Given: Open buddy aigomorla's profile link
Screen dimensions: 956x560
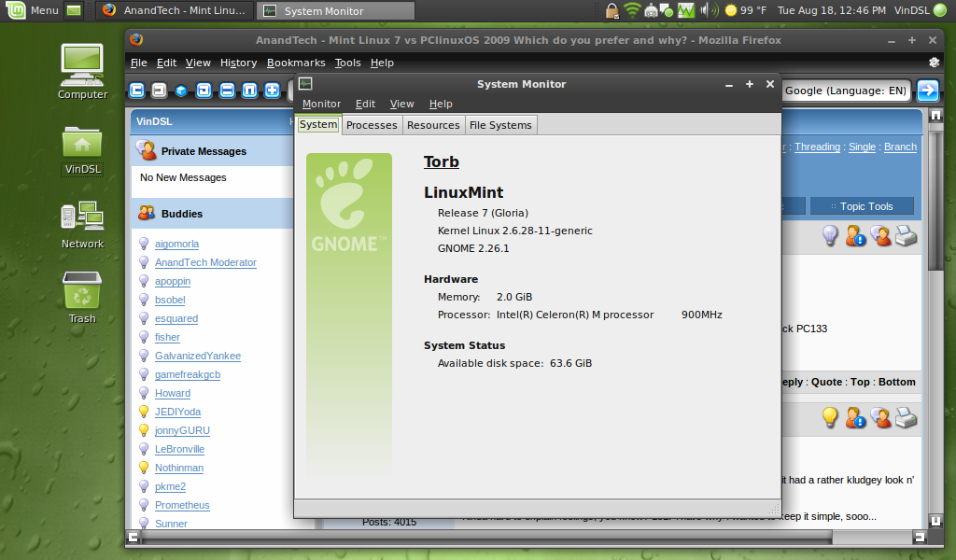Looking at the screenshot, I should 176,244.
